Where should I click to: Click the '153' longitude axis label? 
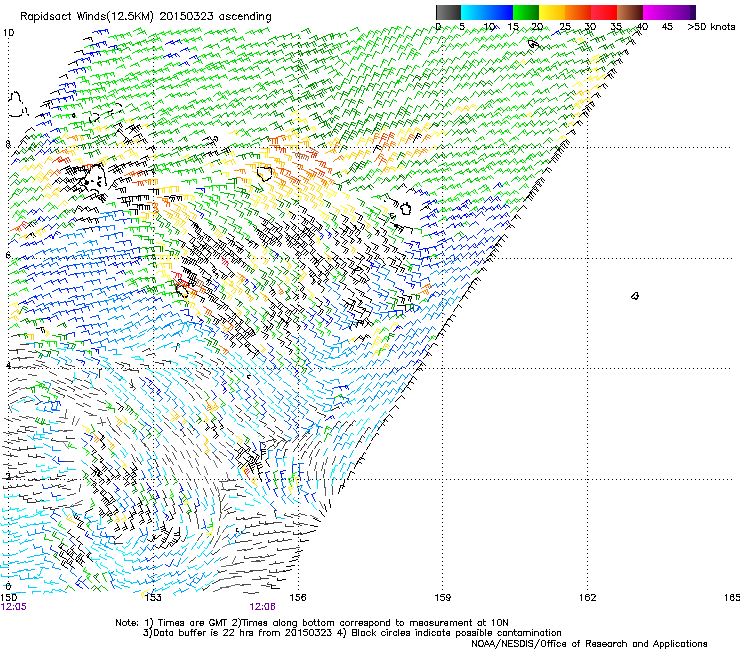pyautogui.click(x=153, y=598)
